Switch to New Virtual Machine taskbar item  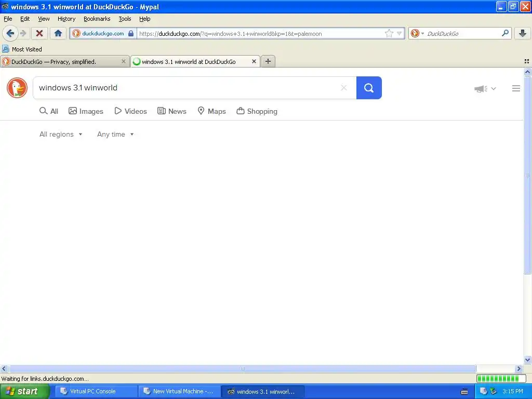tap(179, 392)
